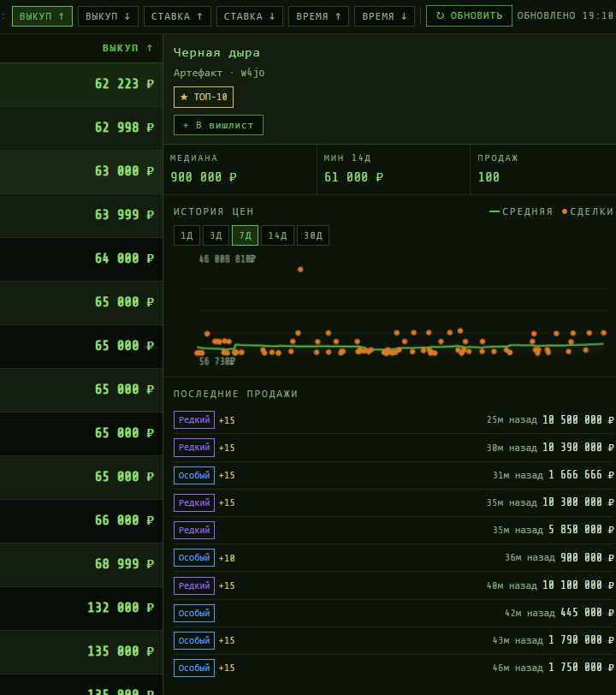Click the Обновить refresh button

[469, 16]
